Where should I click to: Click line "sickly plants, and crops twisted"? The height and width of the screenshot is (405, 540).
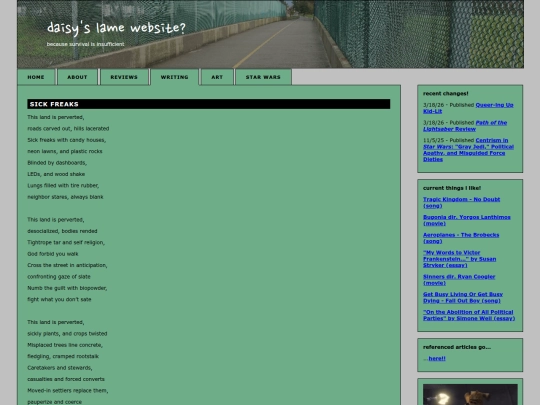[x=68, y=333]
